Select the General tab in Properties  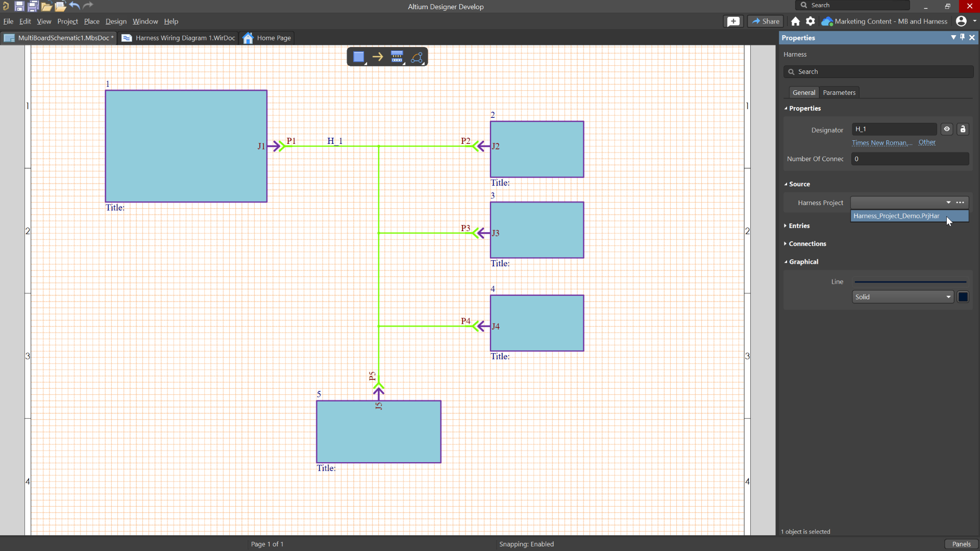pyautogui.click(x=803, y=92)
